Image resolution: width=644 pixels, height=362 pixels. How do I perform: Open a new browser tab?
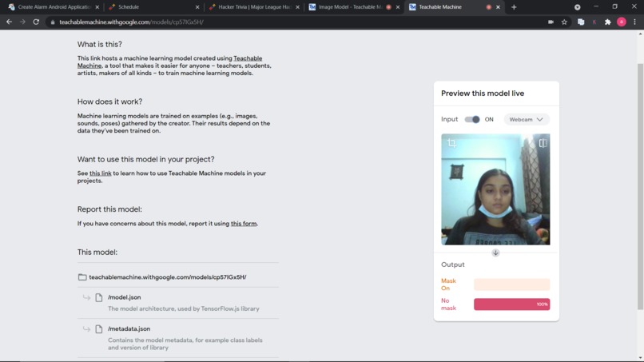coord(514,7)
